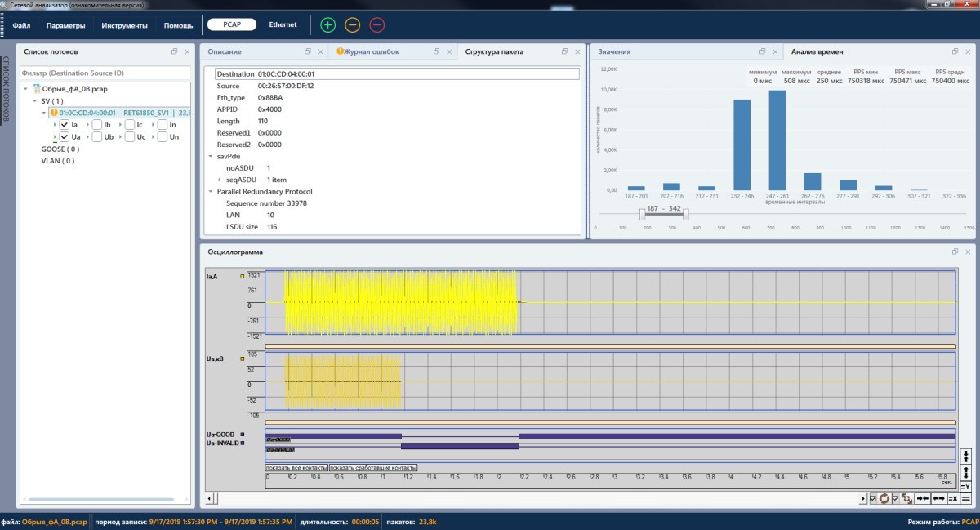Collapse the SV (1) tree node
This screenshot has width=980, height=530.
pyautogui.click(x=36, y=101)
